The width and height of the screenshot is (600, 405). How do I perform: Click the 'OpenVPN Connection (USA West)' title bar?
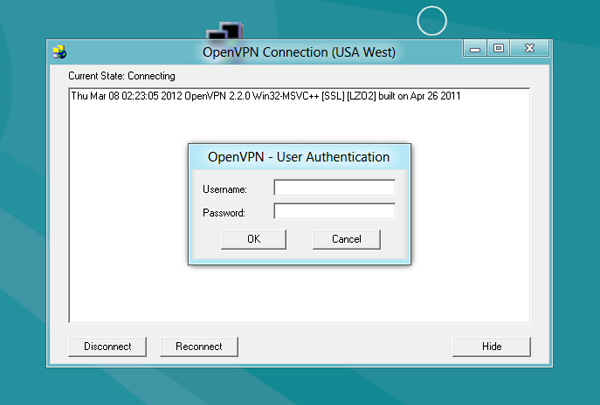(299, 52)
